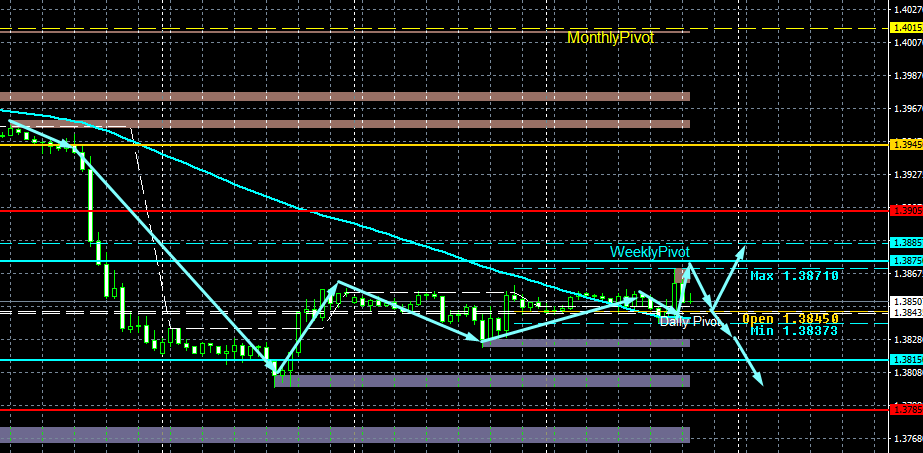Select the red 1.3785 price tag

tap(907, 409)
